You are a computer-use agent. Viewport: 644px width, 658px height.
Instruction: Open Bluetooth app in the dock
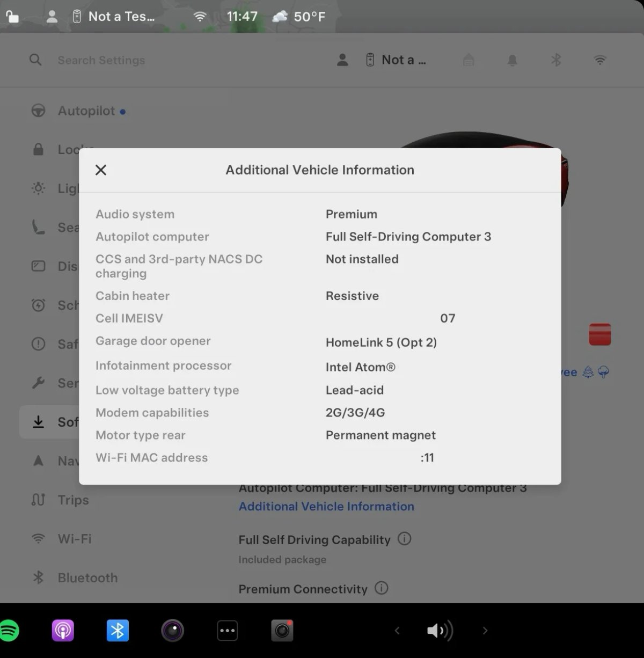pyautogui.click(x=118, y=631)
